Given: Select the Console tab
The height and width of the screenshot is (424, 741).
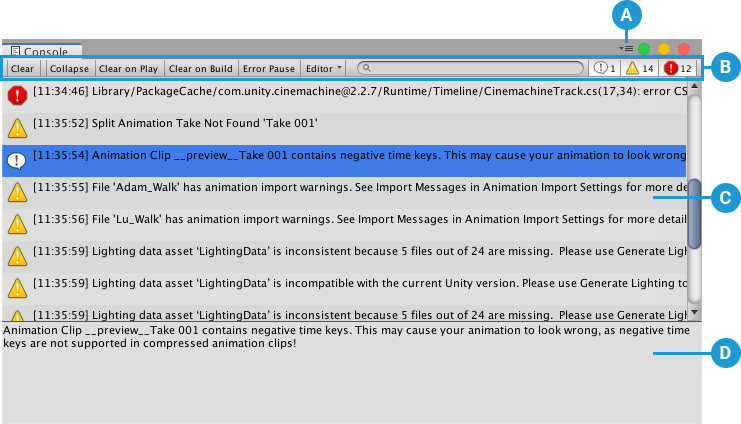Looking at the screenshot, I should click(x=44, y=50).
